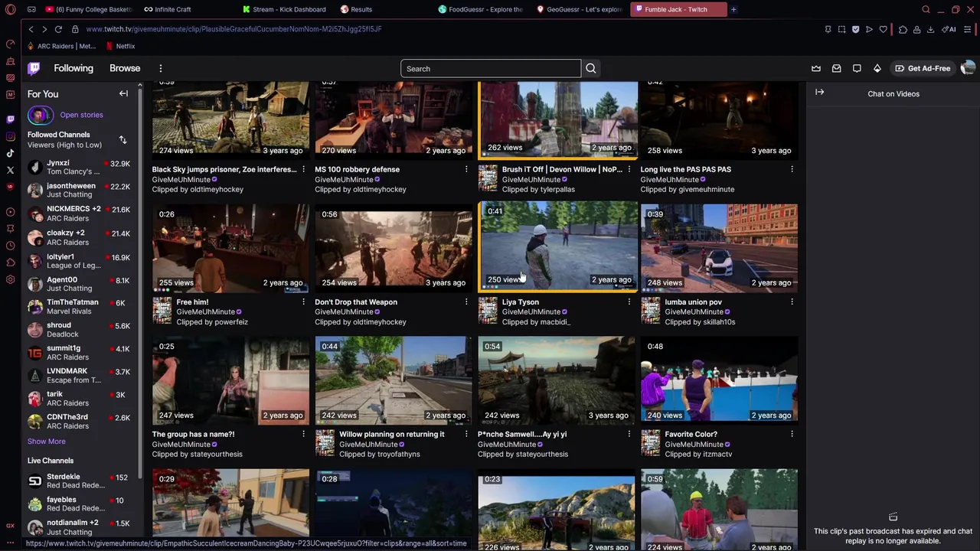Open Netflix bookmark
This screenshot has height=551, width=980.
[120, 46]
